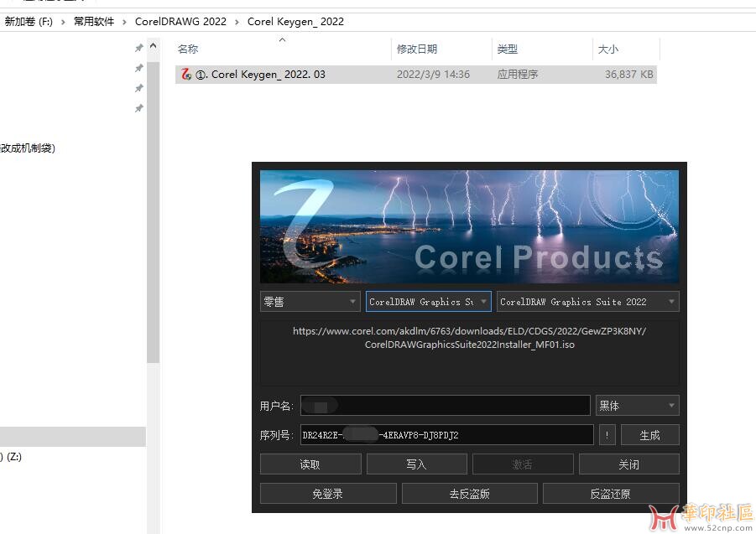The width and height of the screenshot is (756, 534).
Task: Expand breadcrumb chevron after CorelDRAWG 2022
Action: tap(237, 22)
